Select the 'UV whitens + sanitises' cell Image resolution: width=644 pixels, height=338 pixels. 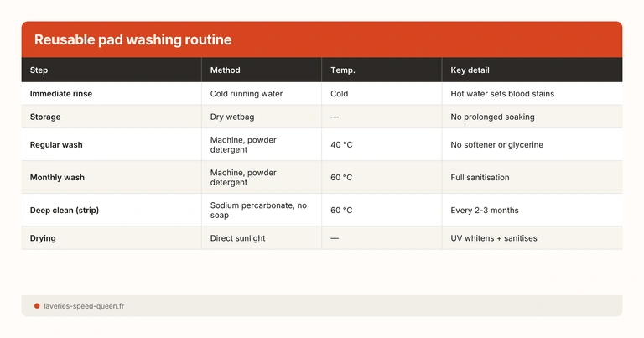(x=494, y=238)
